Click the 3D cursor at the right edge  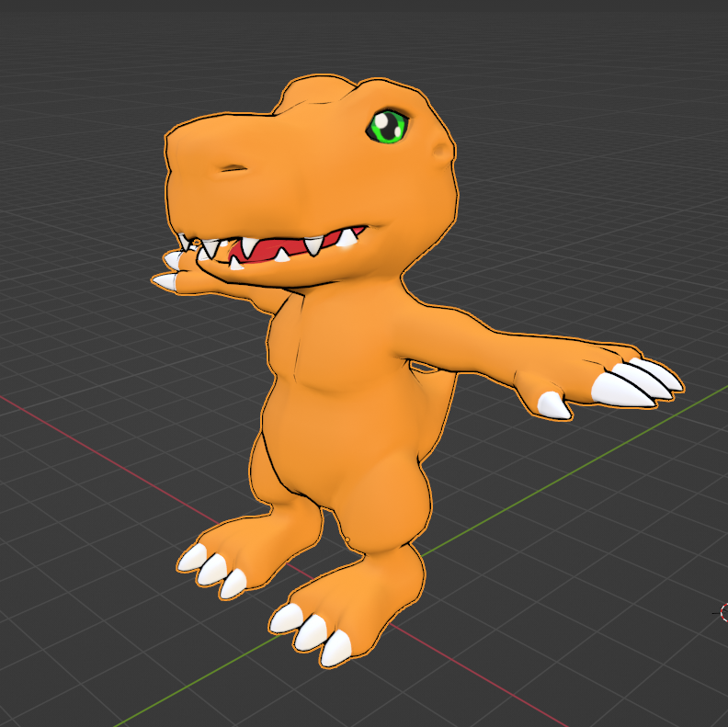point(724,611)
